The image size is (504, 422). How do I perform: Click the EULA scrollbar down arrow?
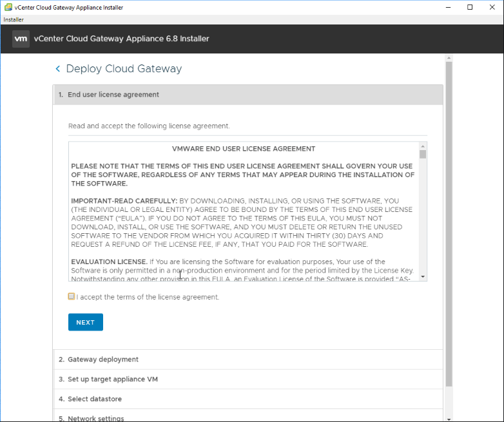(x=423, y=277)
